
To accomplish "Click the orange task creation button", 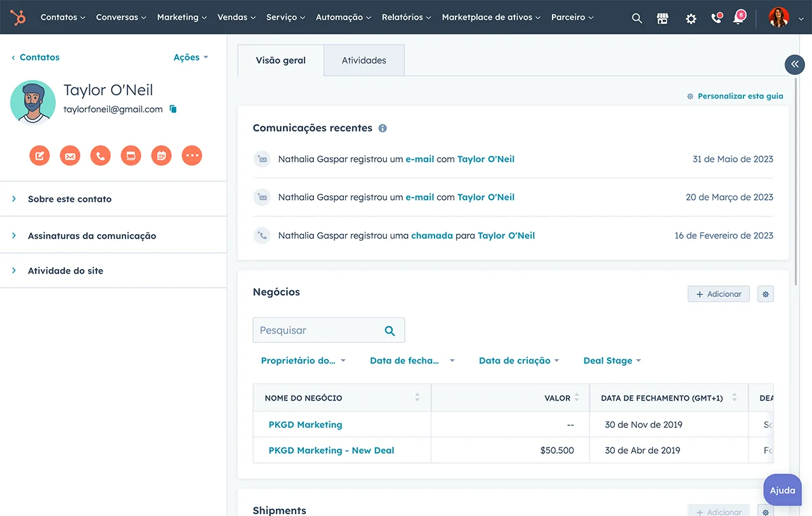I will pyautogui.click(x=131, y=155).
